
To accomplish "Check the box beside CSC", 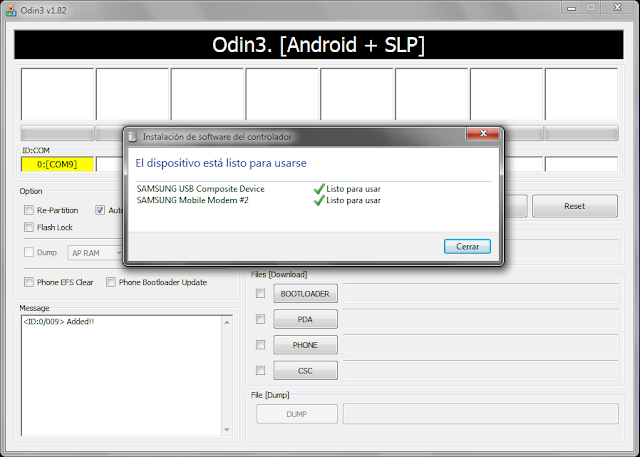I will (260, 370).
